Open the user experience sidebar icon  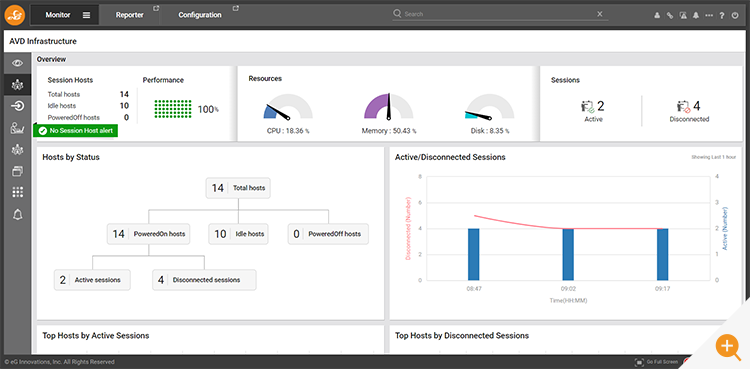coord(18,128)
